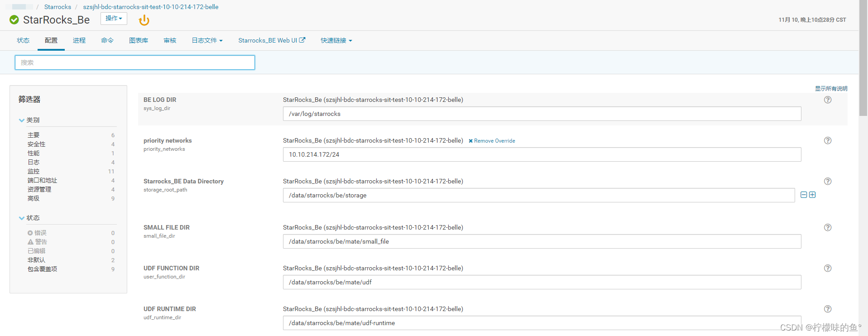The image size is (868, 336).
Task: Open help for UDF RUNTIME DIR setting
Action: [x=828, y=309]
